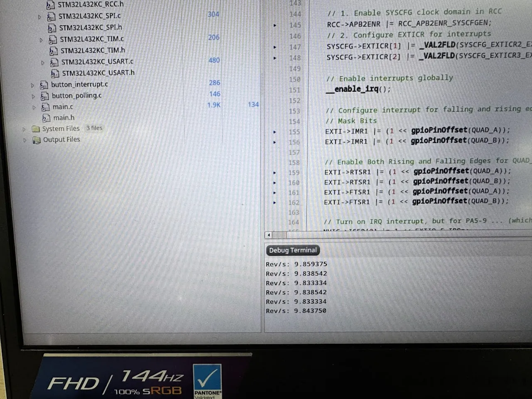Toggle the fold marker on line 155
This screenshot has height=399, width=532.
(275, 132)
